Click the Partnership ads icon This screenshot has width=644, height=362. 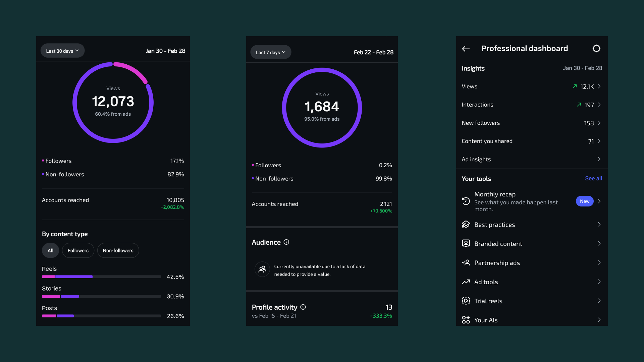click(466, 263)
